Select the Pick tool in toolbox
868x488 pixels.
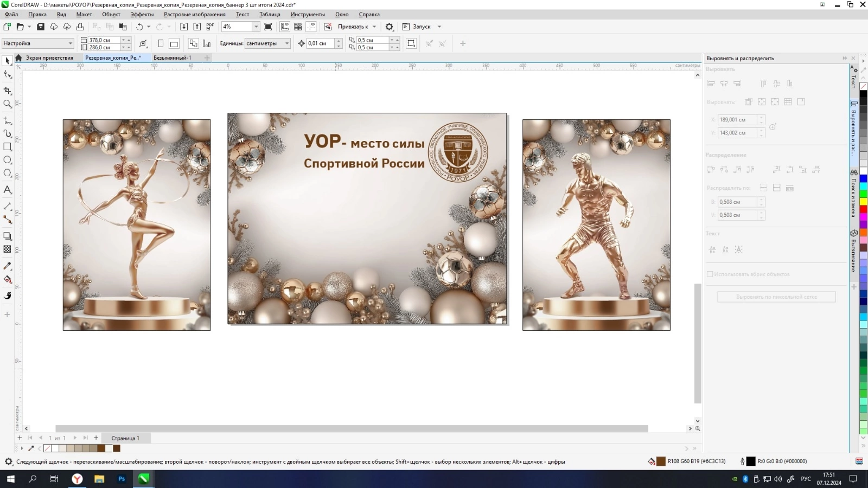pyautogui.click(x=8, y=61)
